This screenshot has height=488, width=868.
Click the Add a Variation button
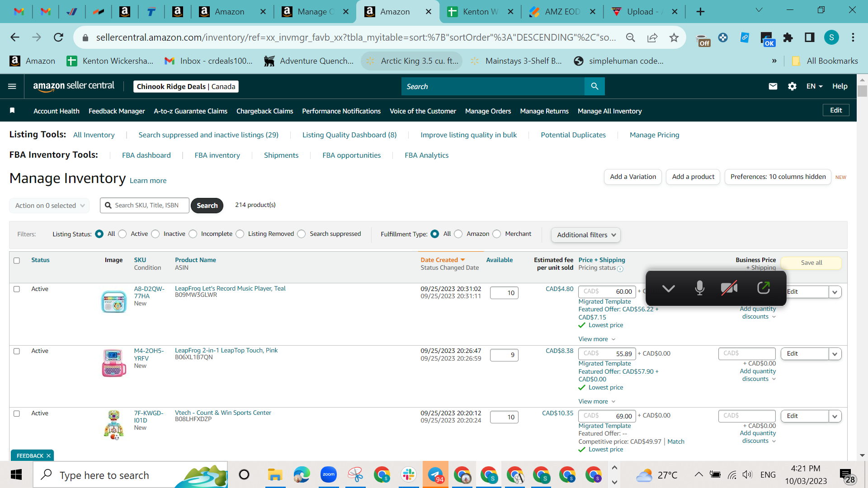coord(633,177)
